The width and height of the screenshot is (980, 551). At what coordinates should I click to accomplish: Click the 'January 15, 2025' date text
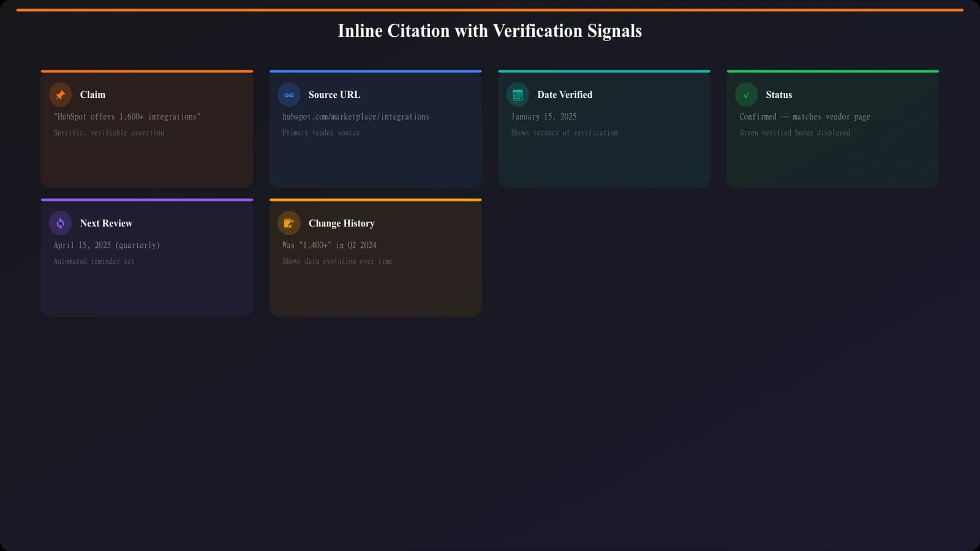[x=543, y=116]
